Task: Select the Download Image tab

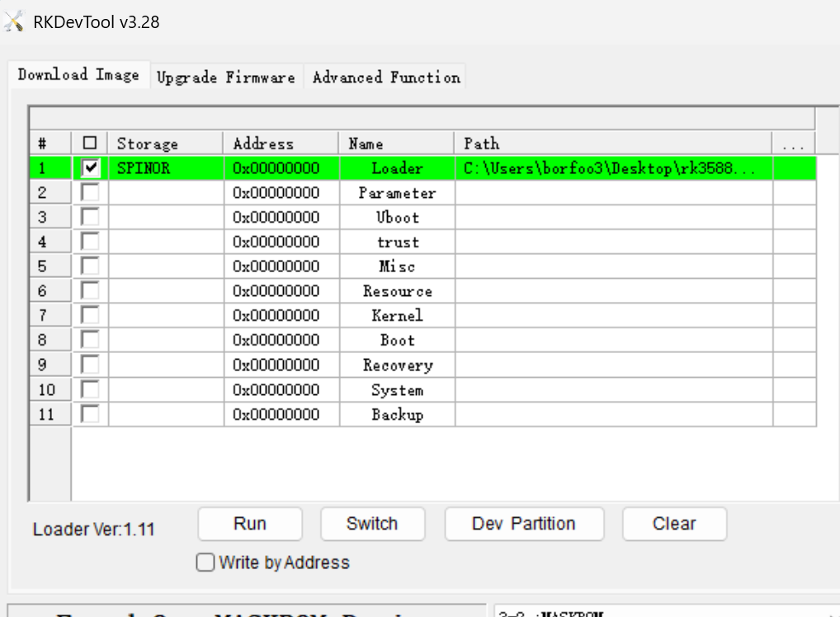Action: point(78,75)
